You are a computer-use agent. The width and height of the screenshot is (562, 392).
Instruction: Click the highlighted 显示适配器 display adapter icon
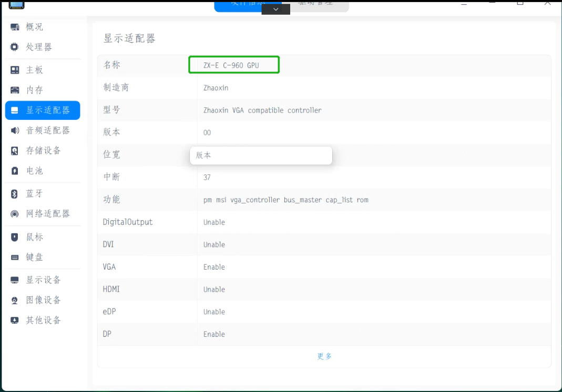[15, 110]
